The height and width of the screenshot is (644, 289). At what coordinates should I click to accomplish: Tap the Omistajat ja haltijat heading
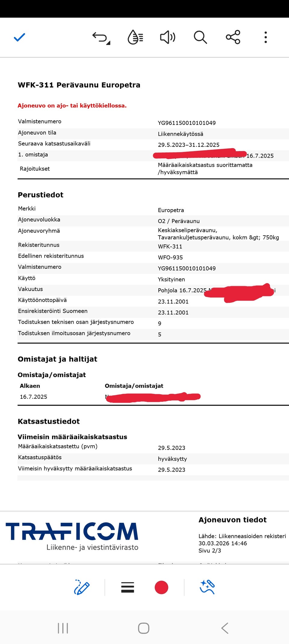click(x=57, y=359)
